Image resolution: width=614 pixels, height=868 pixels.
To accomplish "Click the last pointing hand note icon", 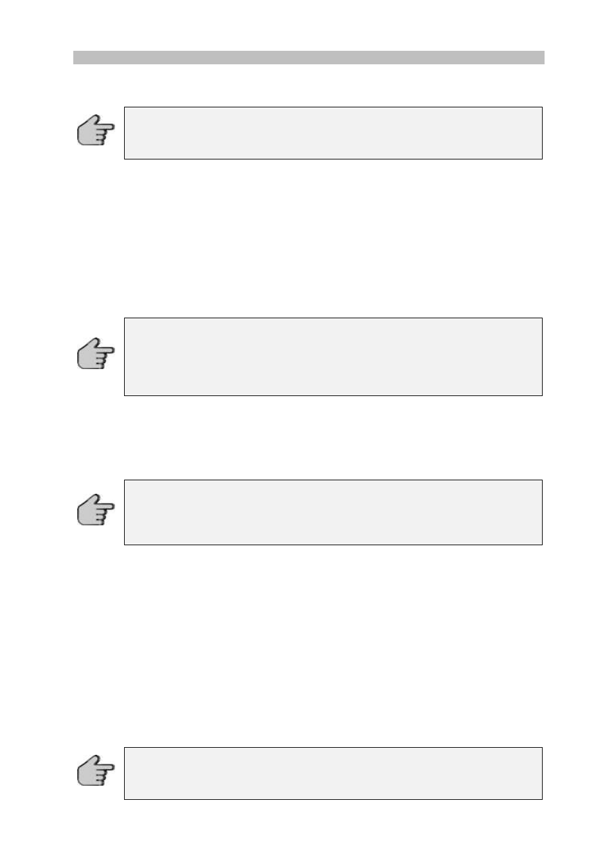I will (96, 770).
